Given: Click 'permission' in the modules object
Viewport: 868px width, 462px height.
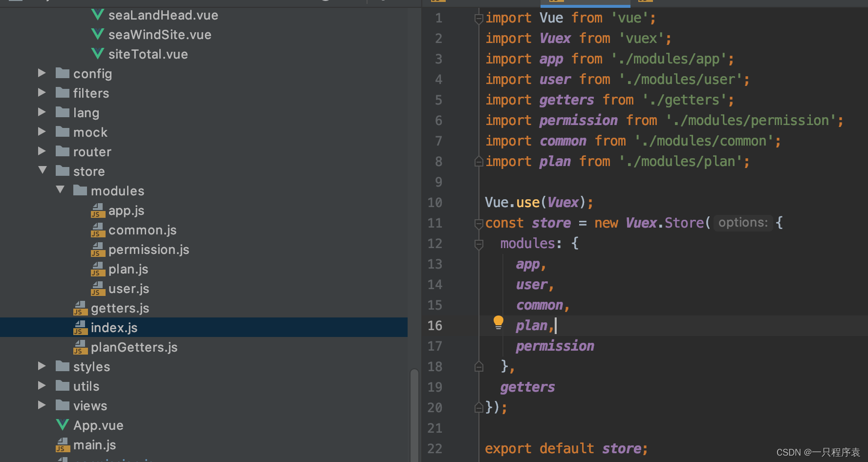Looking at the screenshot, I should [x=555, y=346].
